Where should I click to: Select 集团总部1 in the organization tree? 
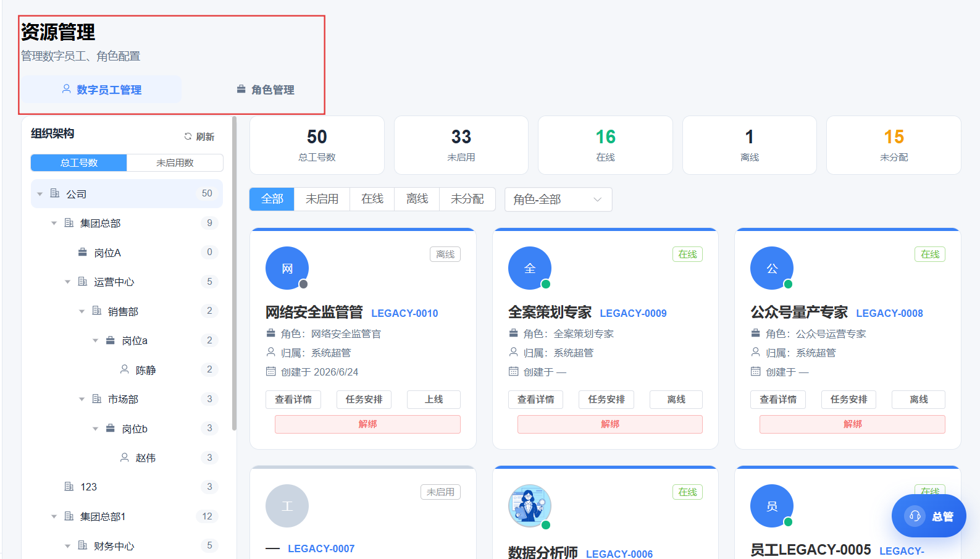[127, 516]
